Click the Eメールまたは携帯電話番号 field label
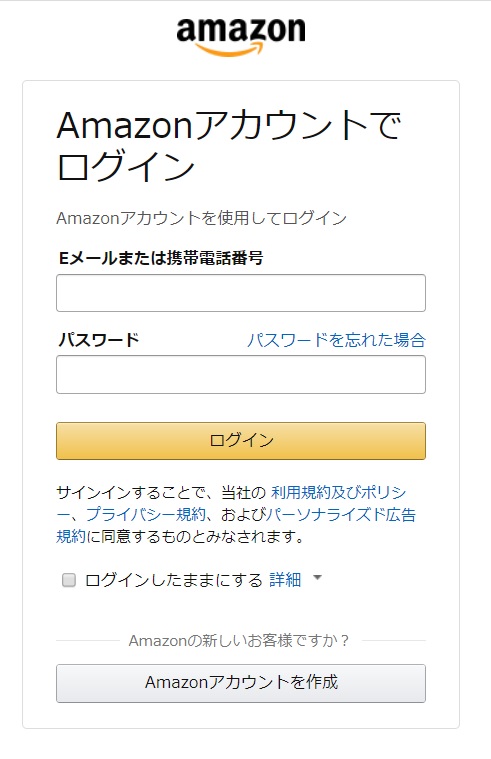The height and width of the screenshot is (759, 491). [160, 258]
